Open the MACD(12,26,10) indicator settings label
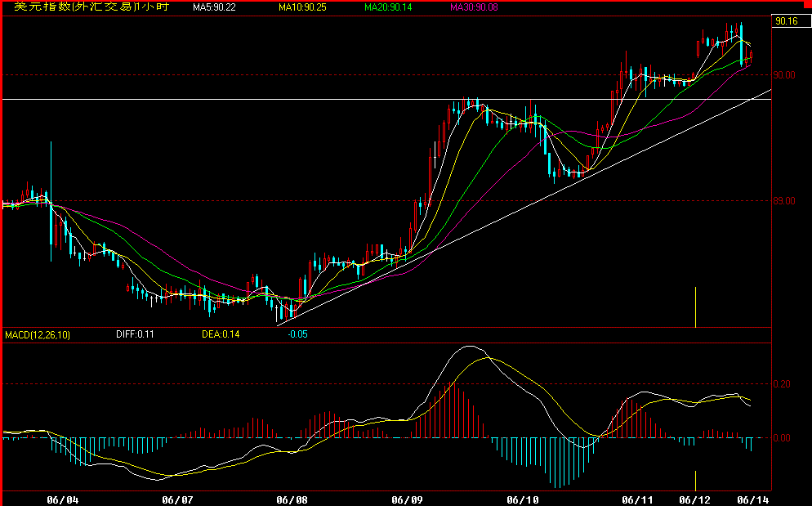The height and width of the screenshot is (506, 812). click(x=37, y=334)
